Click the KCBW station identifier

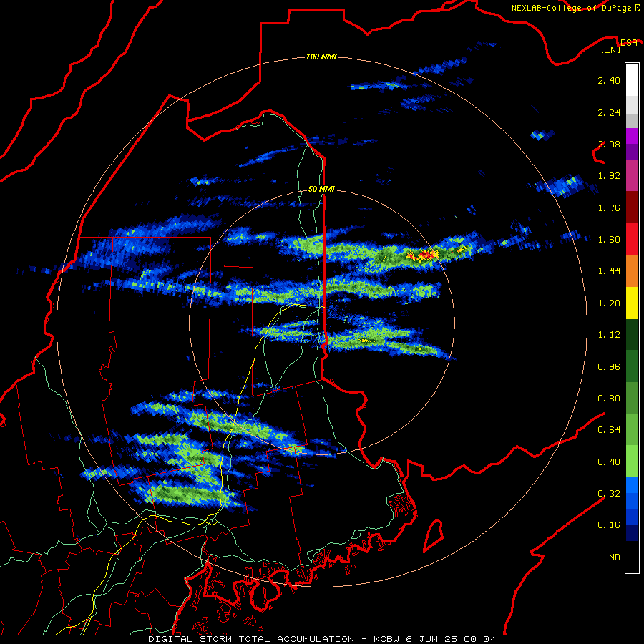click(386, 639)
